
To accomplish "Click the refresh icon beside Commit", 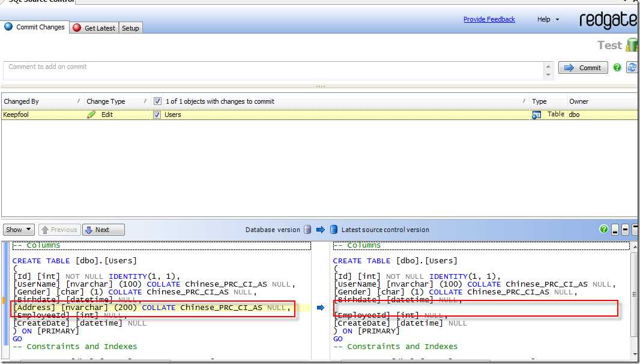I will [632, 68].
